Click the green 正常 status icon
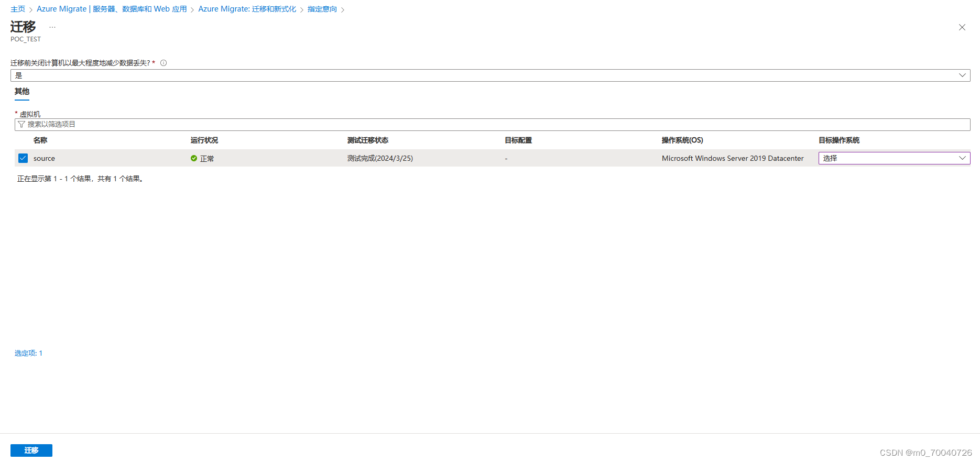Screen dimensions: 980x462 pyautogui.click(x=194, y=158)
